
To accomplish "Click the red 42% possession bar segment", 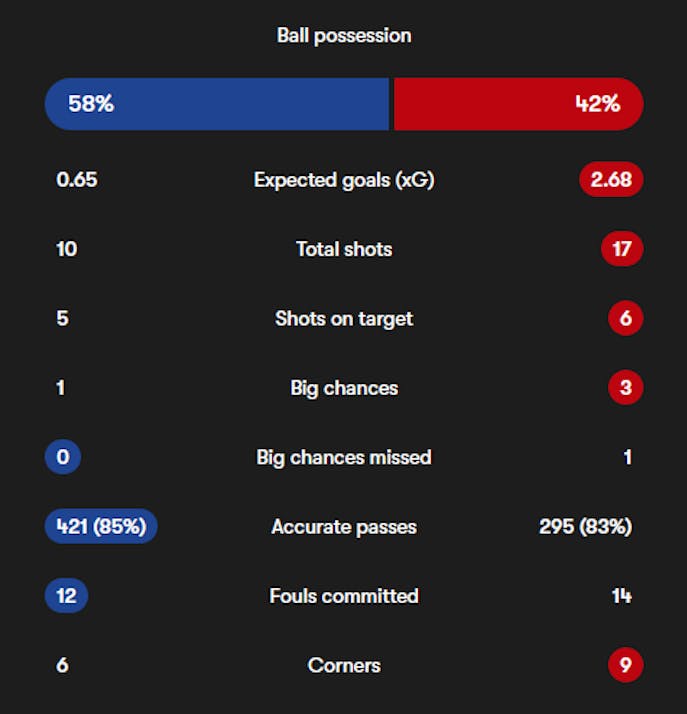I will point(517,104).
